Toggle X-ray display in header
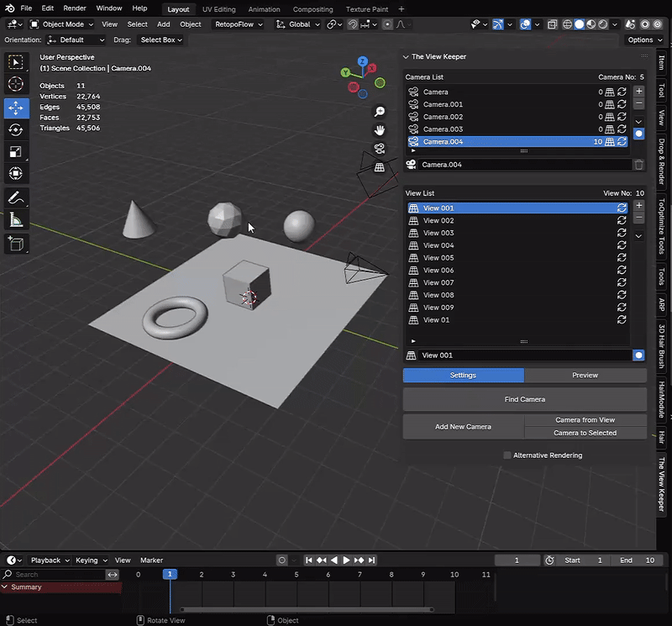 click(x=553, y=24)
